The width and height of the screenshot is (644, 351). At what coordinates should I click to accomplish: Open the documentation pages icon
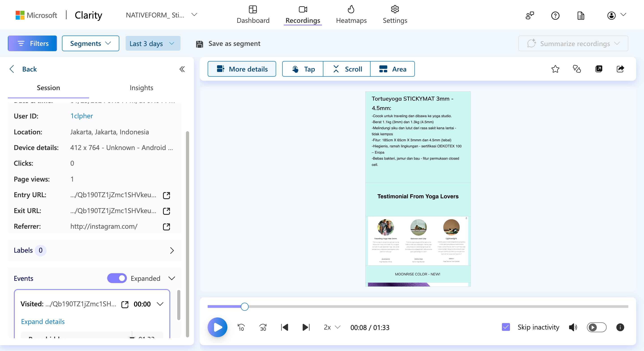[x=580, y=15]
